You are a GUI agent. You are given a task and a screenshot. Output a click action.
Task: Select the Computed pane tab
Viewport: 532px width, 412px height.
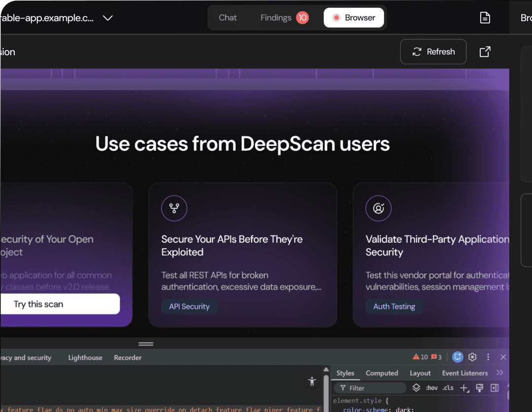click(382, 373)
